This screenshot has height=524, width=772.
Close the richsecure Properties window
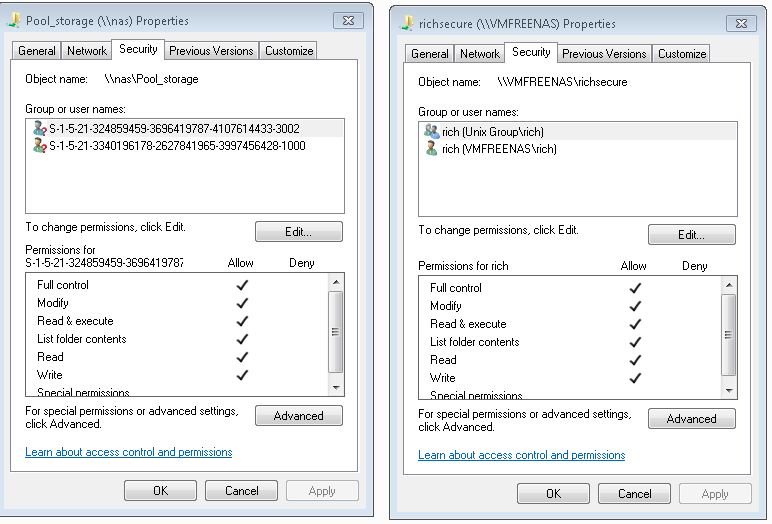point(740,22)
